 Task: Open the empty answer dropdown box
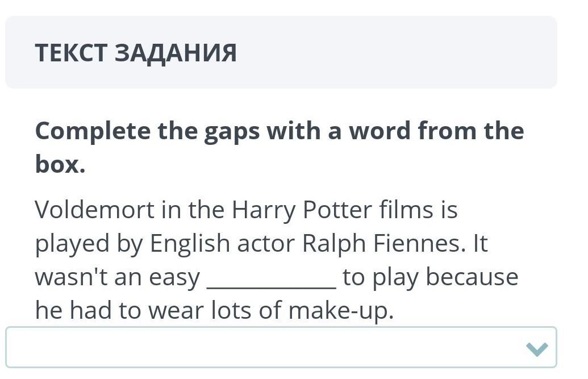tap(281, 347)
